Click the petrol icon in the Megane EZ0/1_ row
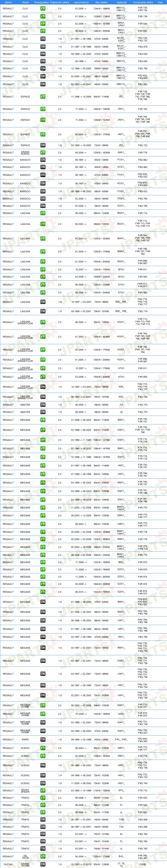This screenshot has height=868, width=167. [x=43, y=592]
